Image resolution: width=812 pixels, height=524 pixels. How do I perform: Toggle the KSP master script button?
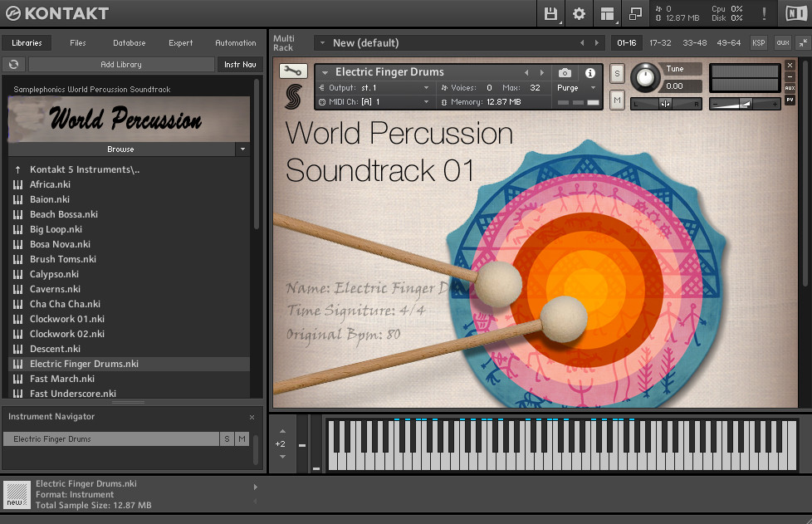point(759,43)
